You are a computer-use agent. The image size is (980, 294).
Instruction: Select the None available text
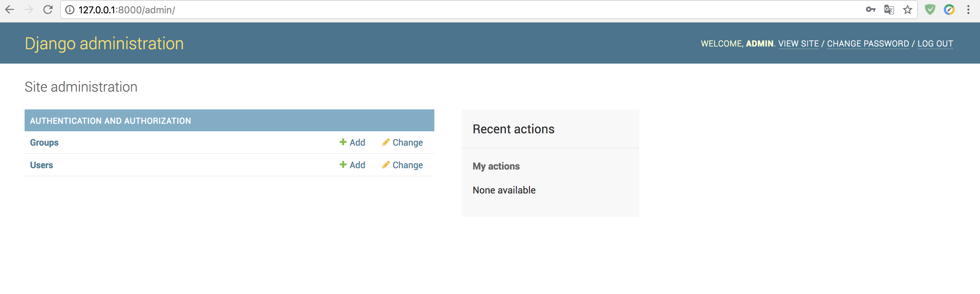click(x=504, y=190)
